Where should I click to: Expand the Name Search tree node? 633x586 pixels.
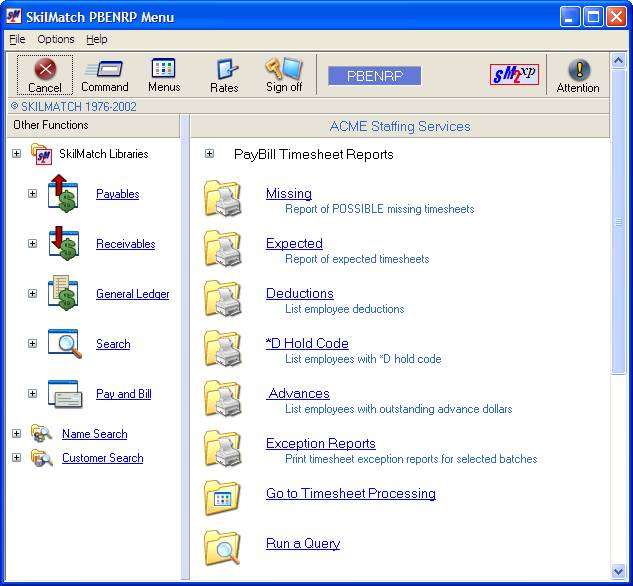pos(17,434)
